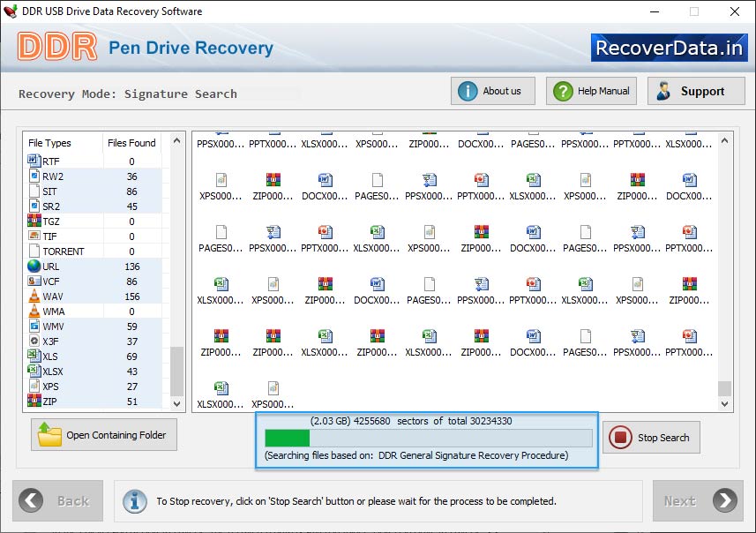Click the WAV audio cone icon
Screen dimensions: 756x533
pyautogui.click(x=34, y=296)
